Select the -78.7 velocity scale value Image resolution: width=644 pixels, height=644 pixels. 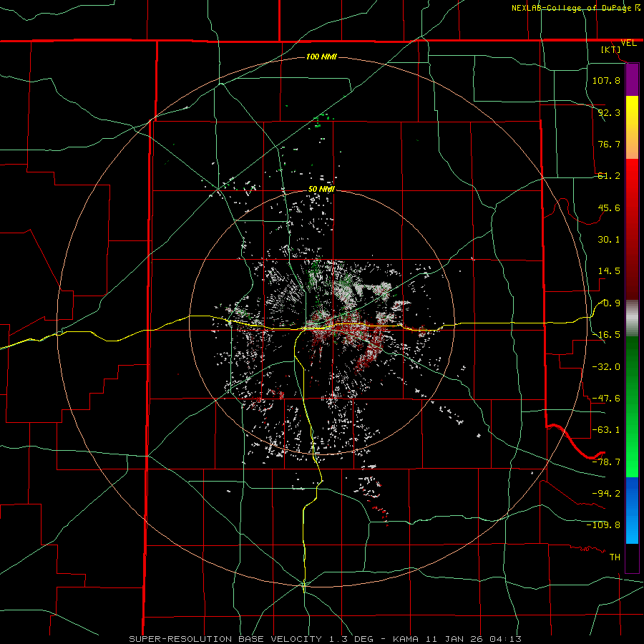(606, 462)
